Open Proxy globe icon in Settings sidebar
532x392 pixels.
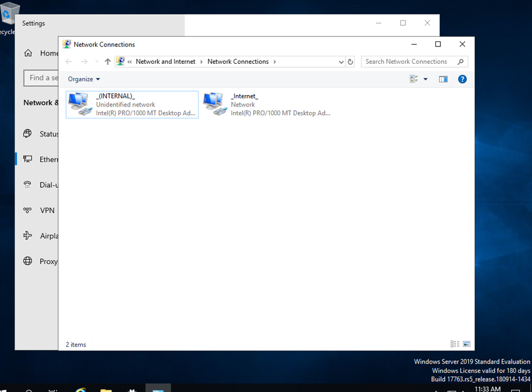pyautogui.click(x=27, y=261)
